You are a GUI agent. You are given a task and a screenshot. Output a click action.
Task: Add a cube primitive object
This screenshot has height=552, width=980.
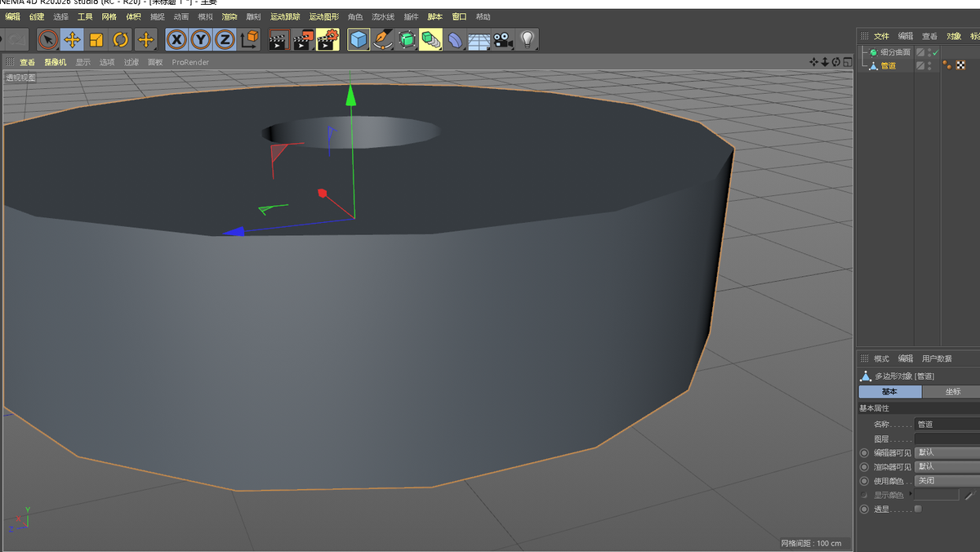click(x=359, y=39)
